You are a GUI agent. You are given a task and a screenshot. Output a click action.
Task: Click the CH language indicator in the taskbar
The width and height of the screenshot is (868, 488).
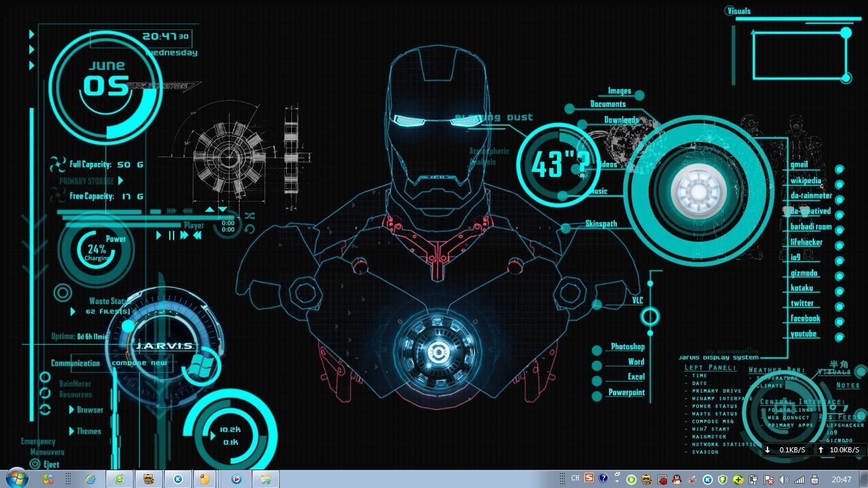pyautogui.click(x=575, y=478)
